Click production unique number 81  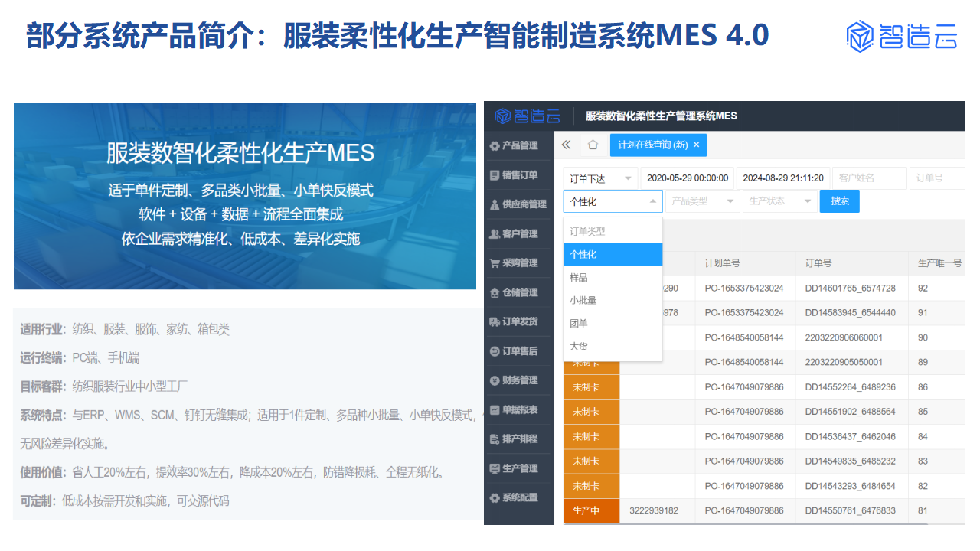click(x=923, y=510)
